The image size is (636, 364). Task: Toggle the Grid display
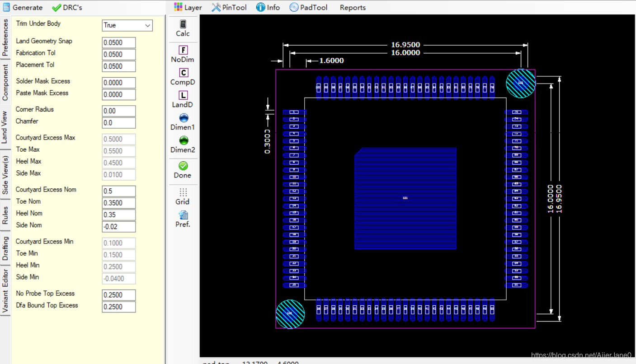coord(183,192)
